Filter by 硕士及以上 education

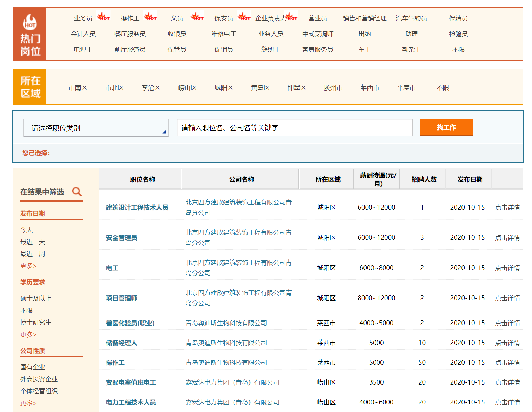pos(36,299)
